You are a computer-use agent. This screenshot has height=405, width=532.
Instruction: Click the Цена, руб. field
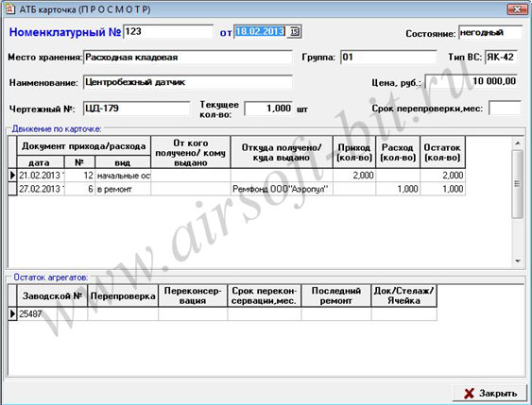472,81
